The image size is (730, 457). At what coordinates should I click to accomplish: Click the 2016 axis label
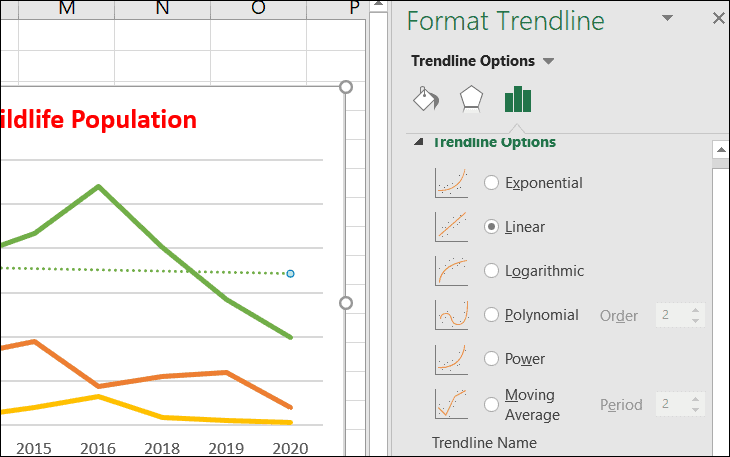[98, 448]
